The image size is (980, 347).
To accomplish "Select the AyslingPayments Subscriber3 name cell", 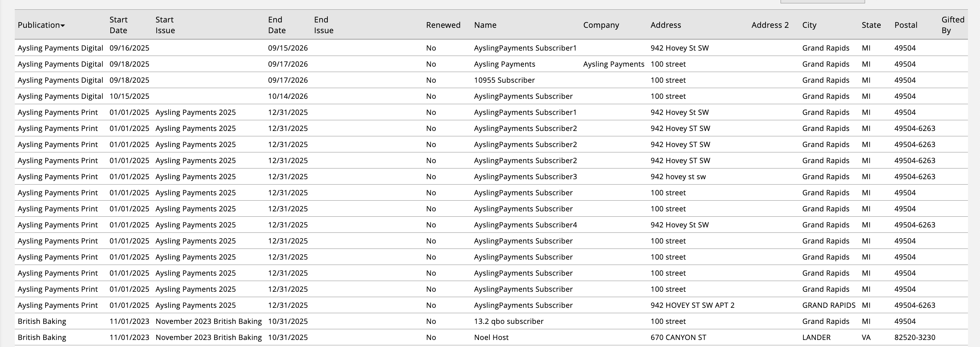I will click(525, 177).
